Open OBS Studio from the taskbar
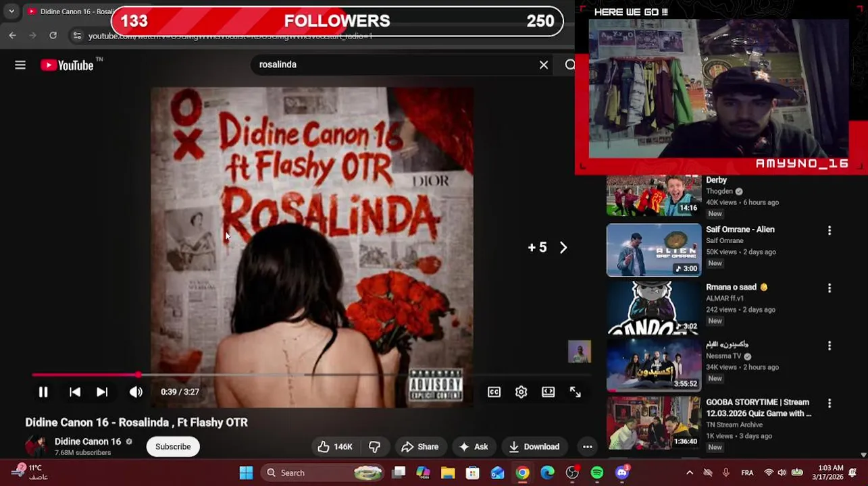The image size is (868, 486). (x=572, y=473)
